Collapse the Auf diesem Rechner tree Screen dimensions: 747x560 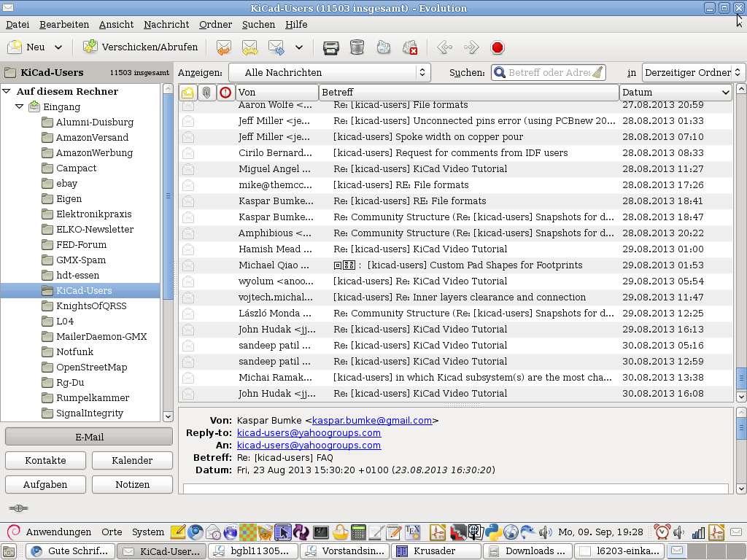7,91
